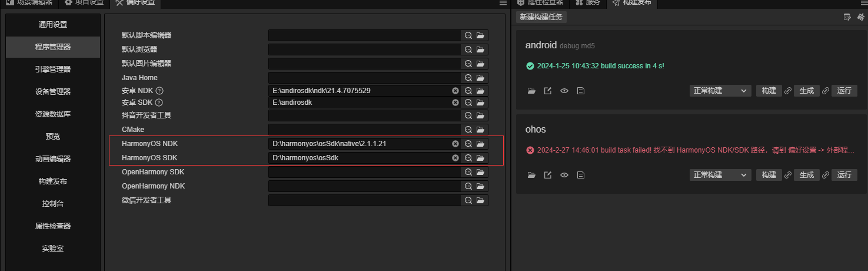Browse folder for 抖音开发者工具 path
The height and width of the screenshot is (271, 868).
480,115
